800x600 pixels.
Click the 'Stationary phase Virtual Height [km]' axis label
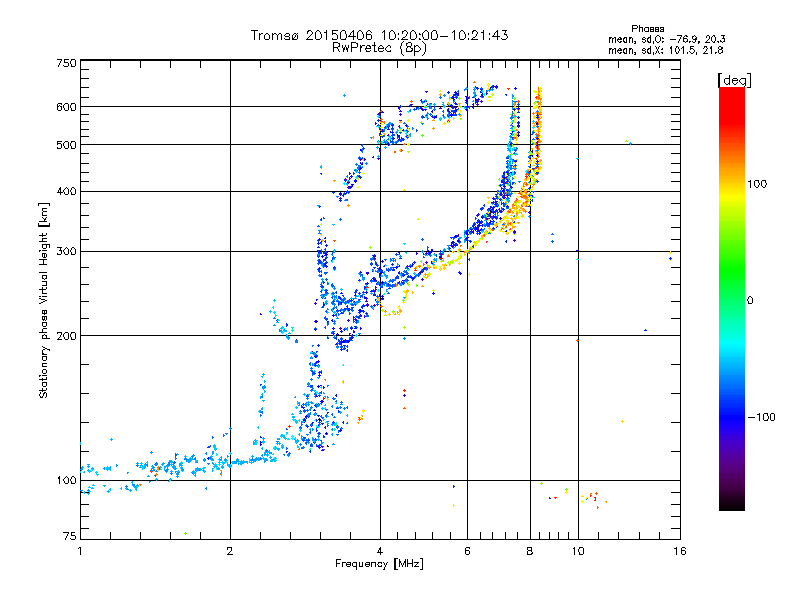(43, 300)
